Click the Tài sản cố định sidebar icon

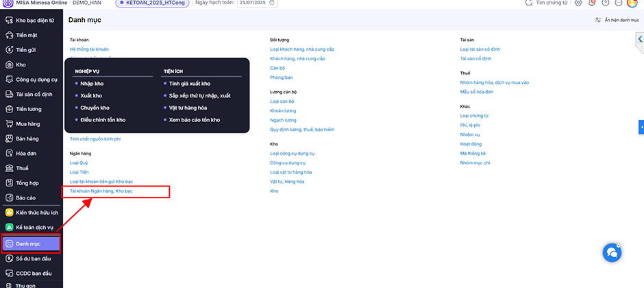10,94
